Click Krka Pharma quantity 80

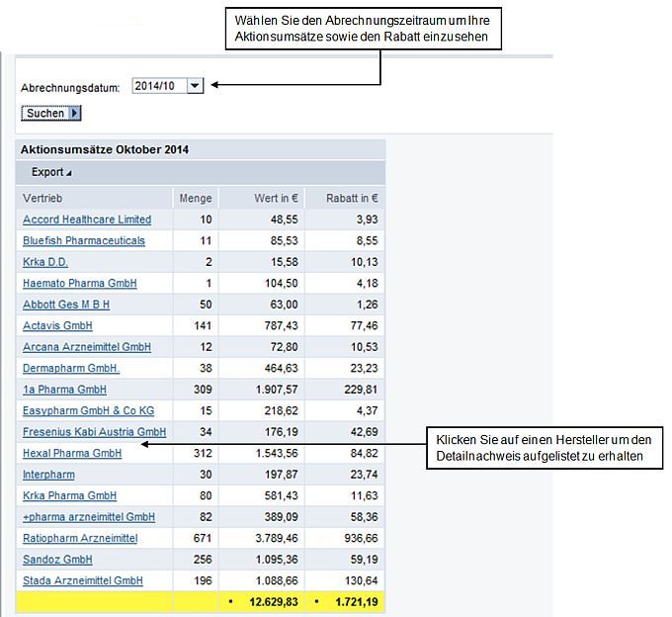[206, 495]
